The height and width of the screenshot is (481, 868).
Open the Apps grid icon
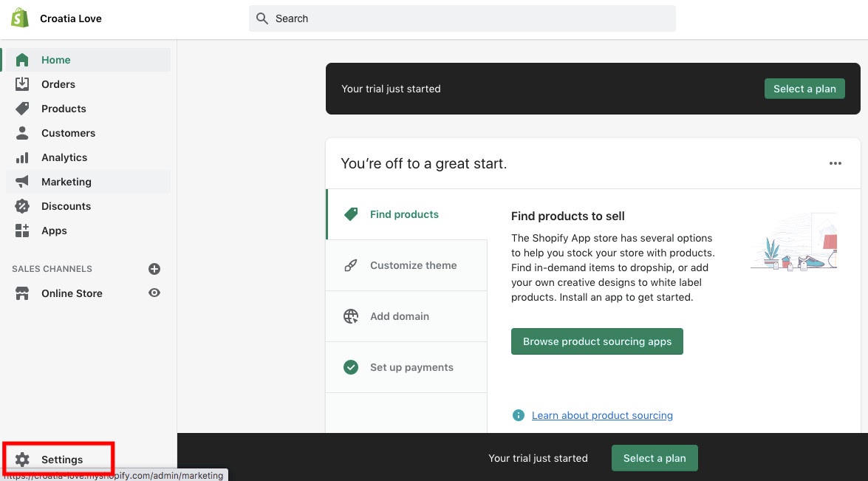[22, 231]
